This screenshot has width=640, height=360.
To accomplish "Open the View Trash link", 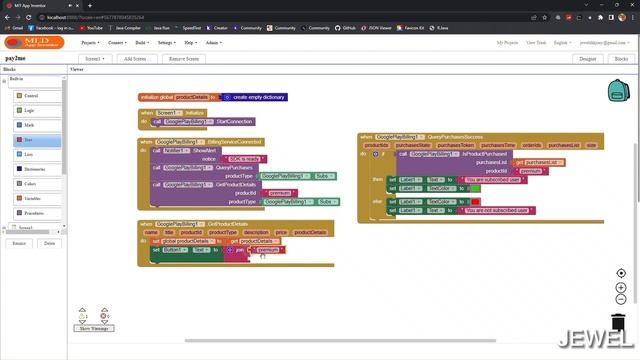I will click(x=536, y=42).
